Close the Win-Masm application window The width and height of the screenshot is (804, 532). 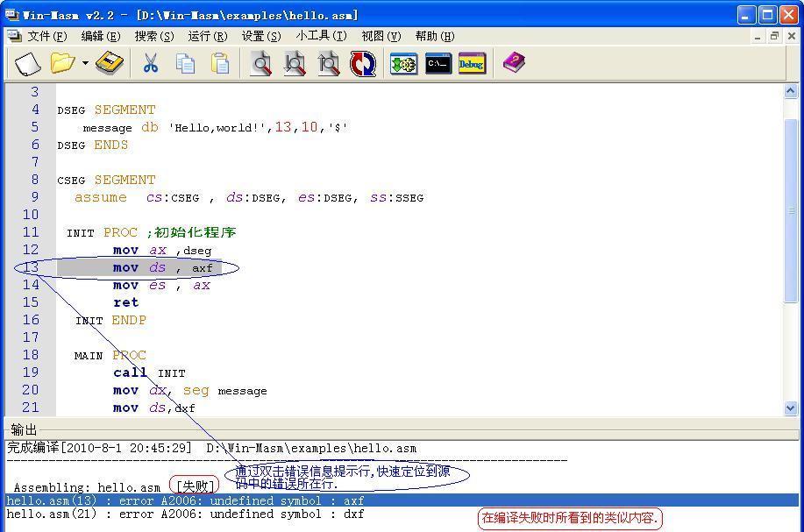788,15
